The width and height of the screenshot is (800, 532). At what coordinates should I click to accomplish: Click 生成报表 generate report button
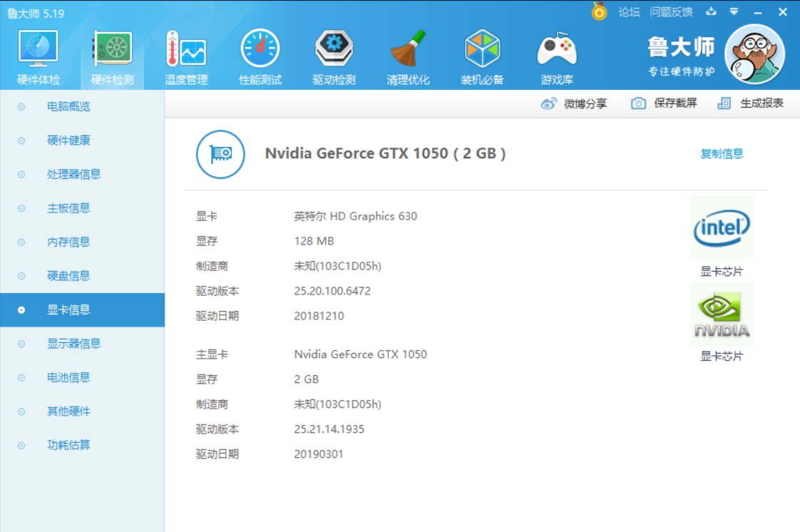click(x=761, y=103)
